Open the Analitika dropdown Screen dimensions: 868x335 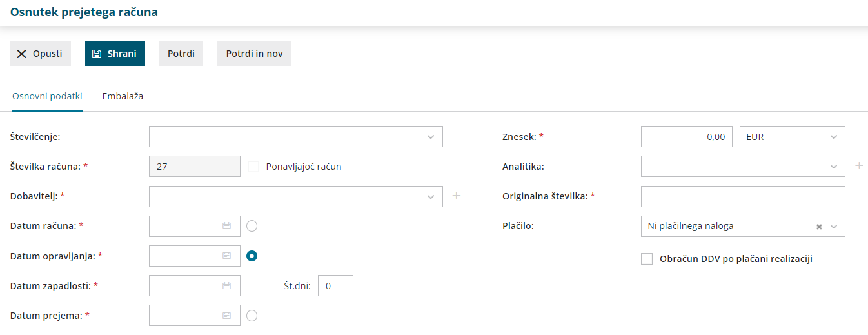(833, 167)
